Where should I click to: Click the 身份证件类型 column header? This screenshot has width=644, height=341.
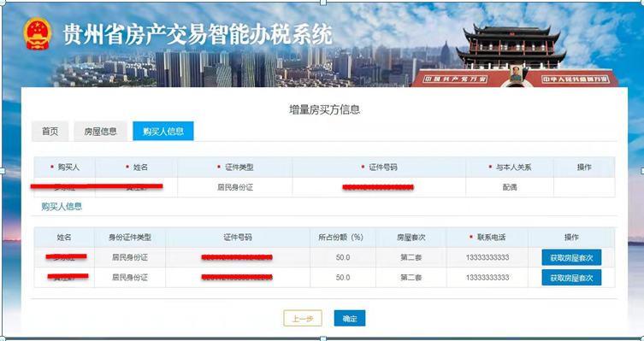point(130,238)
